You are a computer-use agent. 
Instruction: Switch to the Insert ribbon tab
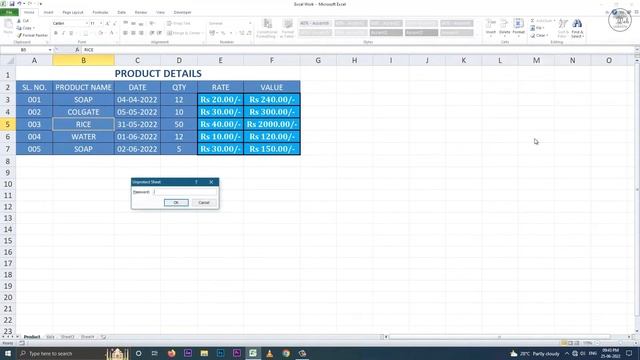(x=48, y=12)
